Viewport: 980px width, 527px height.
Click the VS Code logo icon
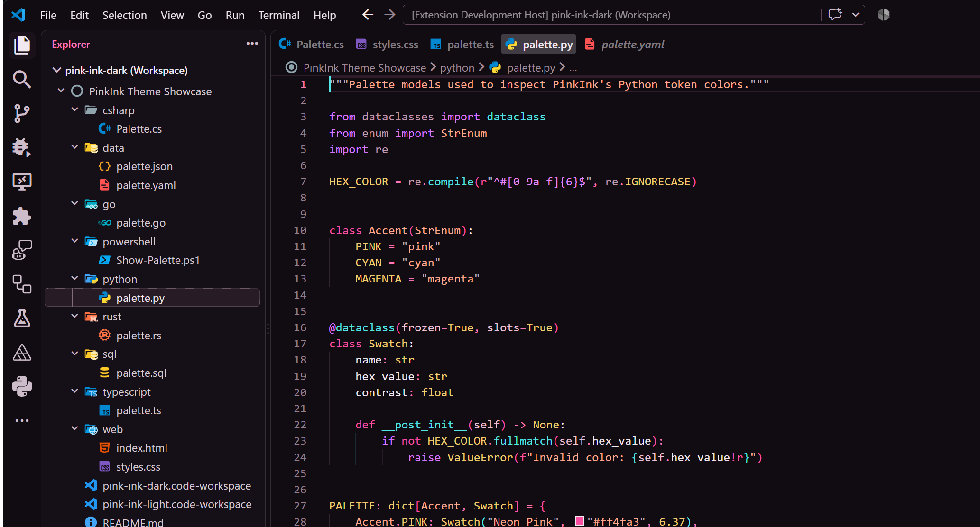pyautogui.click(x=18, y=15)
